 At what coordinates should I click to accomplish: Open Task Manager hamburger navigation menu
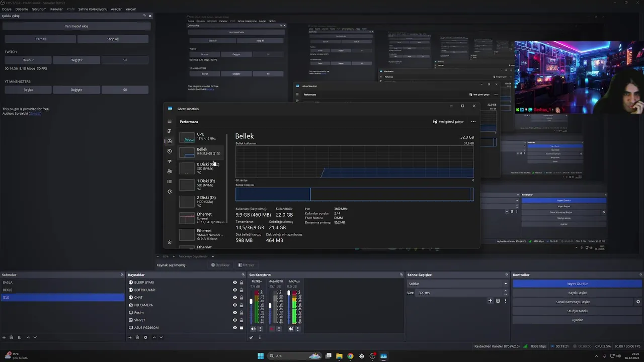[x=170, y=121]
